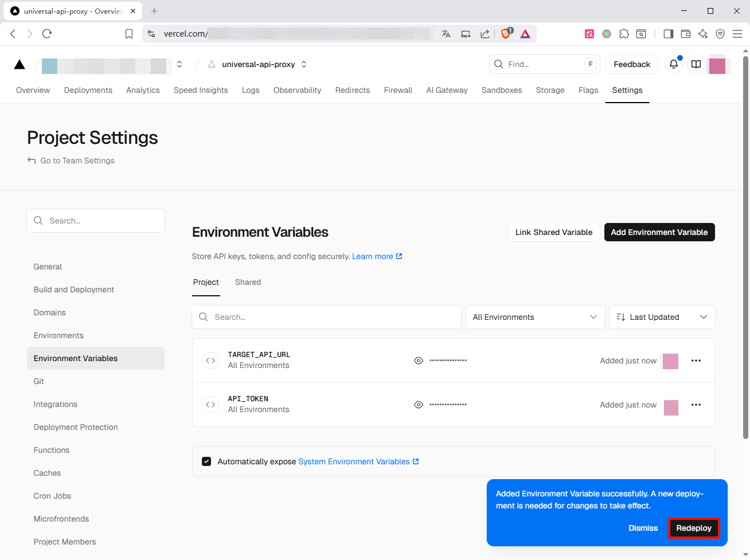Reveal the TARGET_API_URL value with the eye icon

tap(419, 361)
